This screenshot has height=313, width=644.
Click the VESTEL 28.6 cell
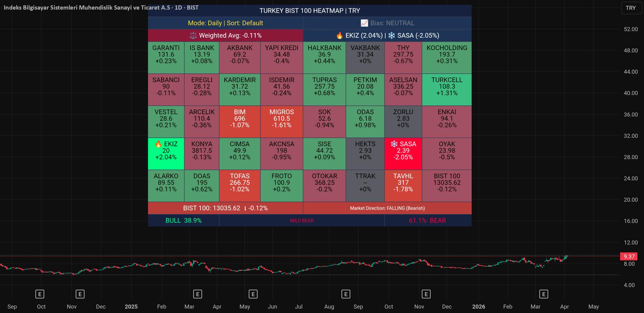tap(166, 122)
